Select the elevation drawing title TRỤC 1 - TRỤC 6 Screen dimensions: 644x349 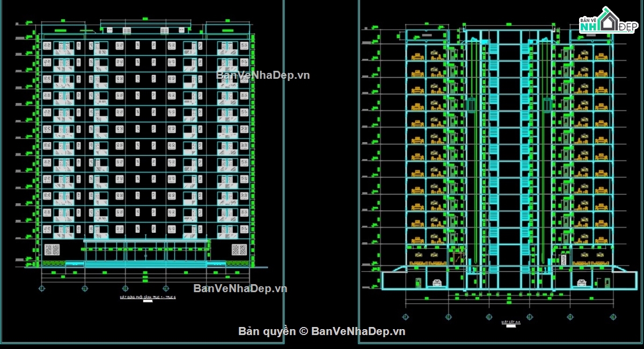click(148, 297)
